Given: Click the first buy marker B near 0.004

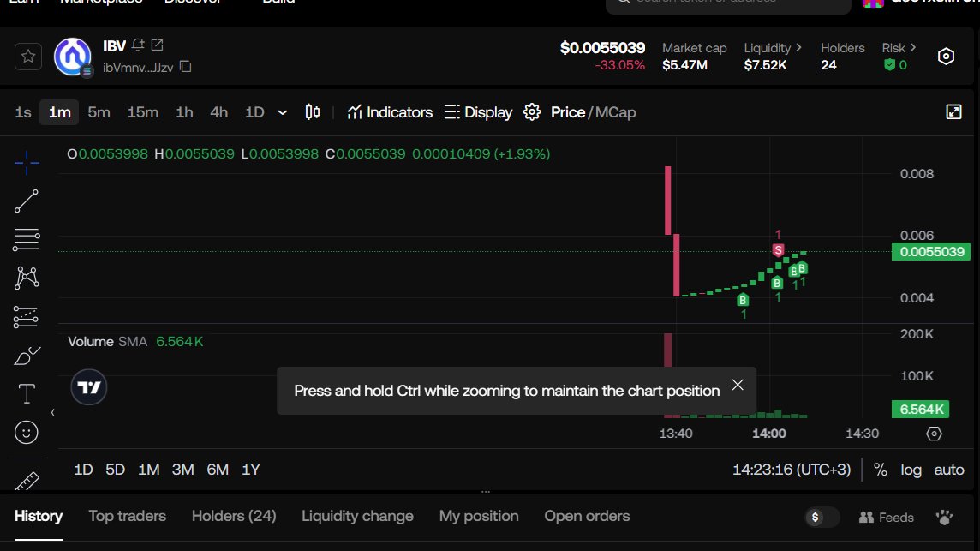Looking at the screenshot, I should [743, 300].
